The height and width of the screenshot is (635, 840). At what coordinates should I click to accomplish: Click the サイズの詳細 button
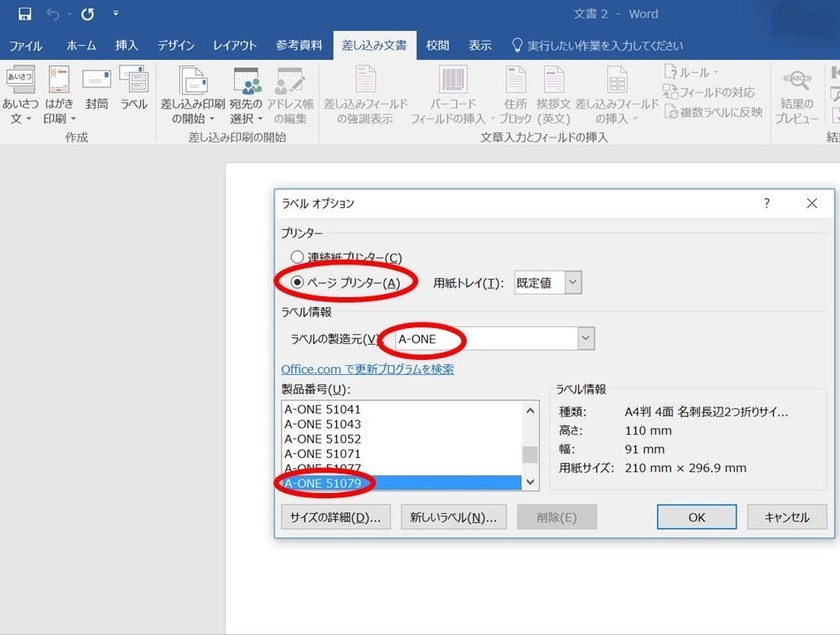coord(336,517)
